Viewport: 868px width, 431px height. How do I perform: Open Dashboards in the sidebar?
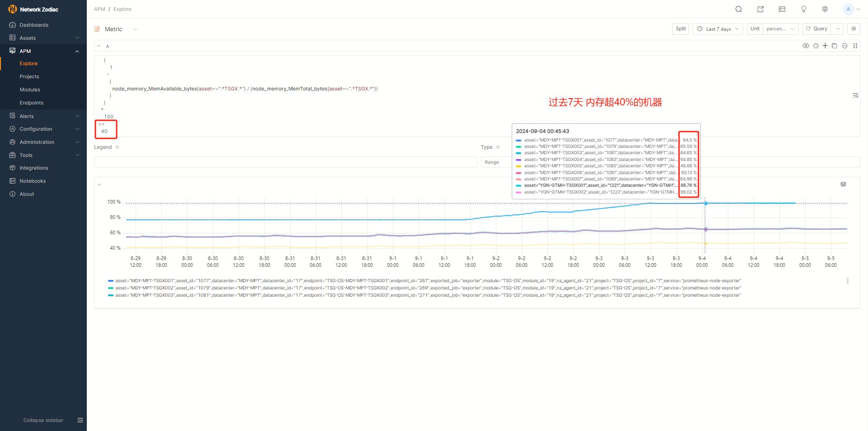tap(34, 25)
